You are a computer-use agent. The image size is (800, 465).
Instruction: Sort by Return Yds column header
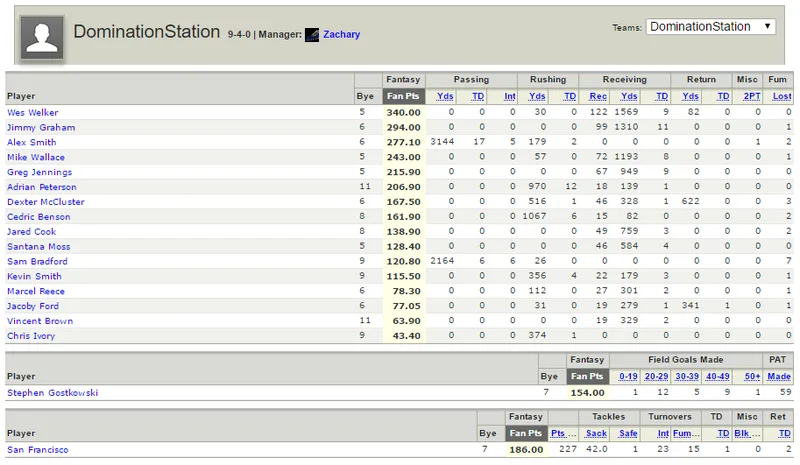690,96
